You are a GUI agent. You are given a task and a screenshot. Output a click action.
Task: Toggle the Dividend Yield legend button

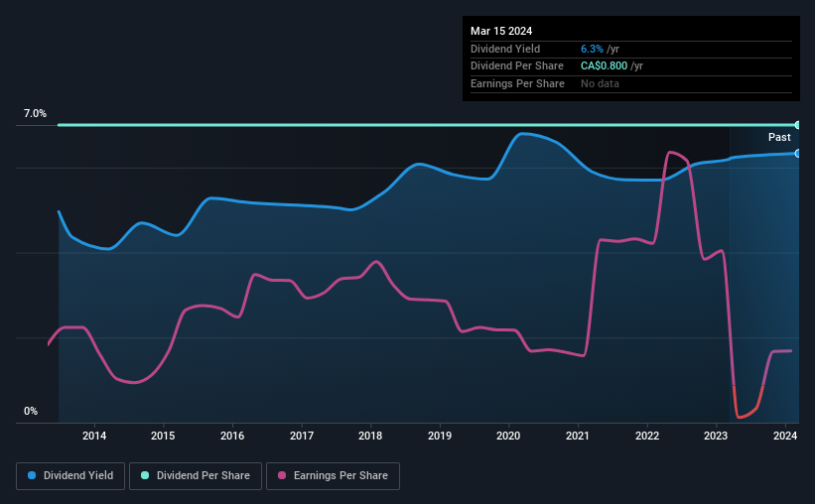(70, 476)
